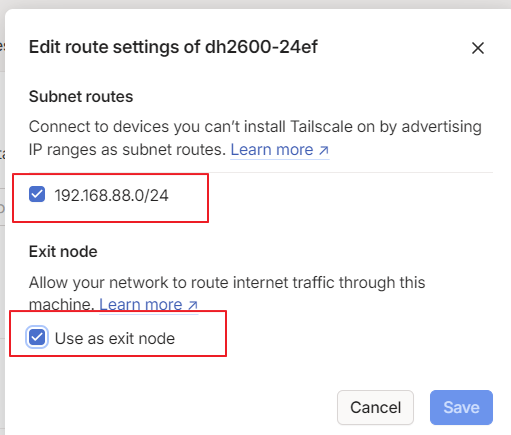Click the Exit node section heading
511x435 pixels.
63,252
